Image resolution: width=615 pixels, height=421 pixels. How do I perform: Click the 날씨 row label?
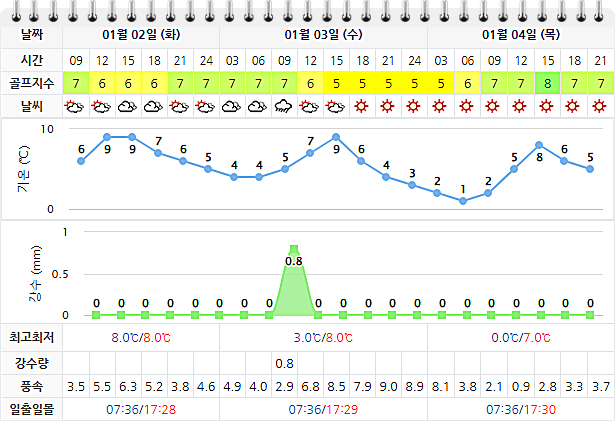[x=31, y=106]
